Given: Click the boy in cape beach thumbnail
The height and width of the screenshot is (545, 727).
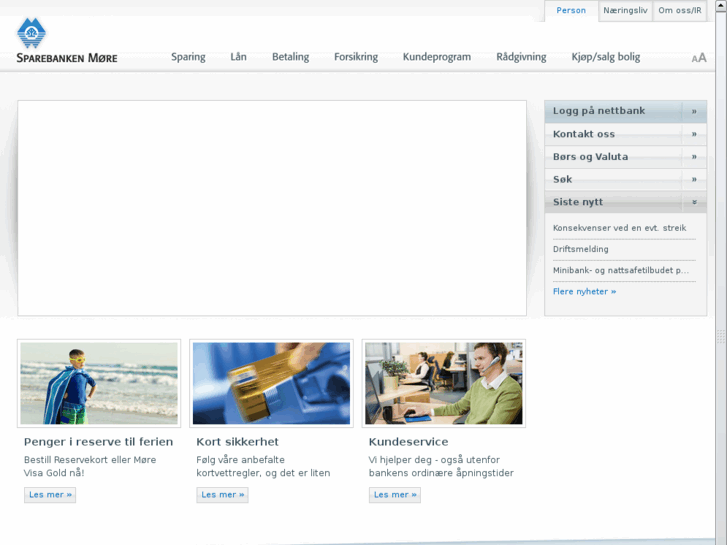Looking at the screenshot, I should tap(99, 384).
